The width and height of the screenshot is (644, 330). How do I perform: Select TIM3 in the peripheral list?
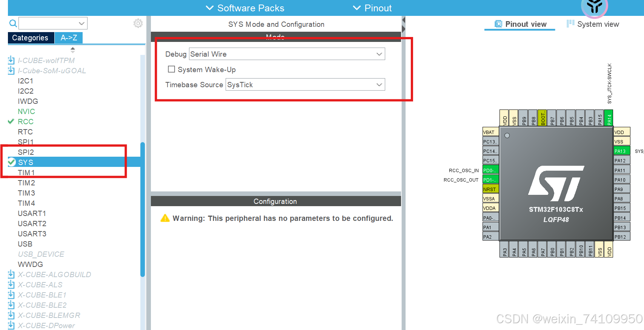click(26, 193)
